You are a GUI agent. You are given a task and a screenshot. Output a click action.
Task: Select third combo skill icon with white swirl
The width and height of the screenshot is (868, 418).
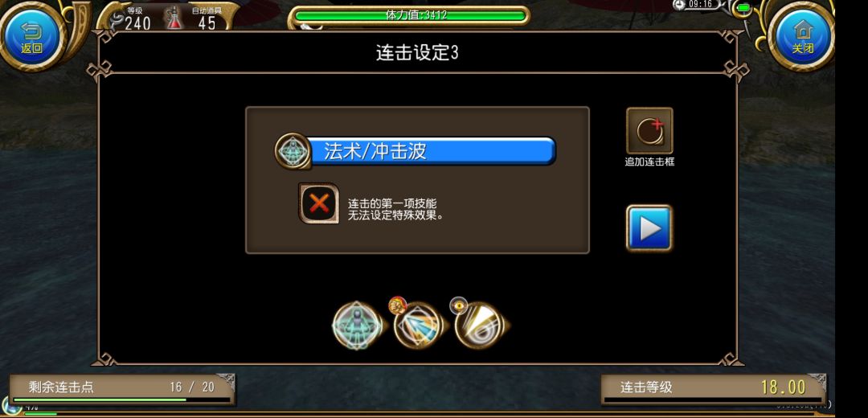[x=479, y=326]
